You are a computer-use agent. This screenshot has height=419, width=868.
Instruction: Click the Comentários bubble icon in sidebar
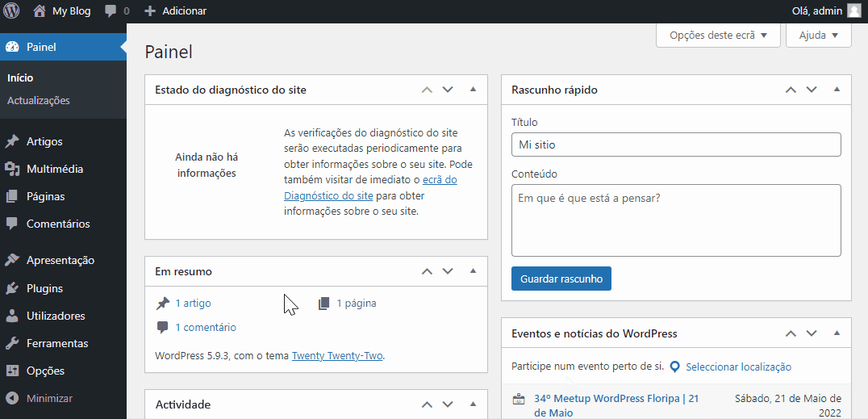point(12,224)
